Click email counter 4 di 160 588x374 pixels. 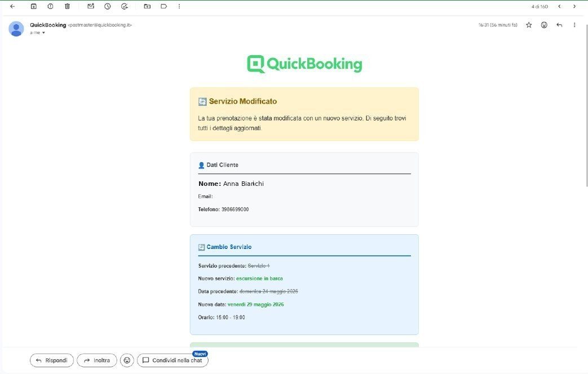point(540,7)
